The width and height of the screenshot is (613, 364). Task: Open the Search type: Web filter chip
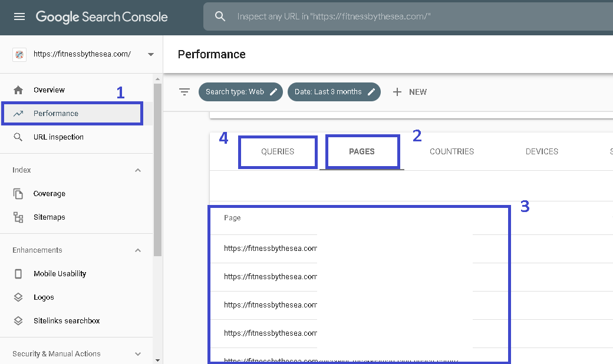click(x=241, y=92)
